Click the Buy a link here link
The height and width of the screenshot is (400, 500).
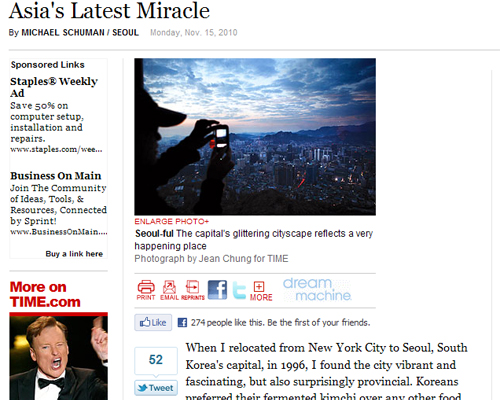74,254
